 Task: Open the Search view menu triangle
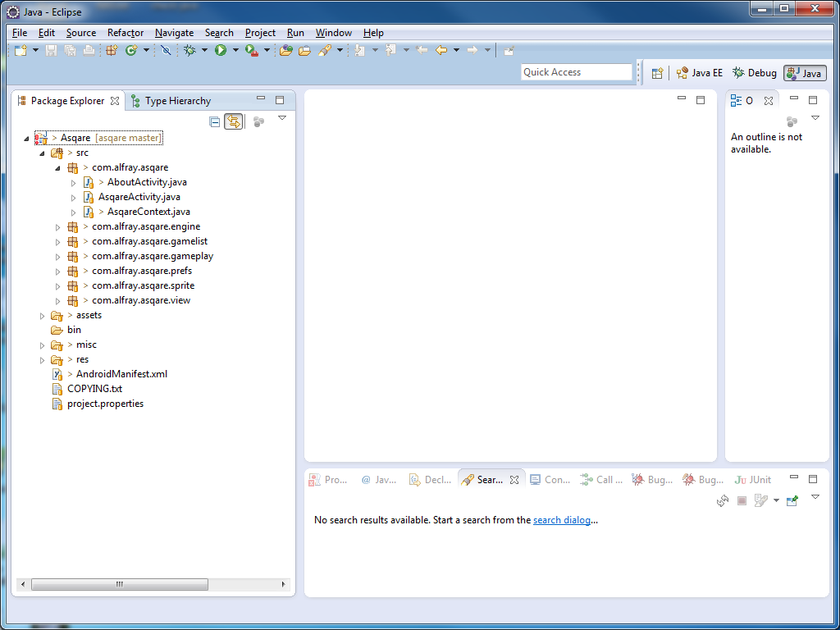(x=815, y=497)
